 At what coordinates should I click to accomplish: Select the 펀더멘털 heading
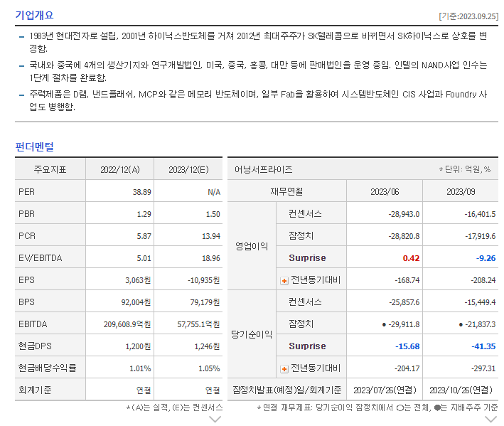(x=34, y=147)
